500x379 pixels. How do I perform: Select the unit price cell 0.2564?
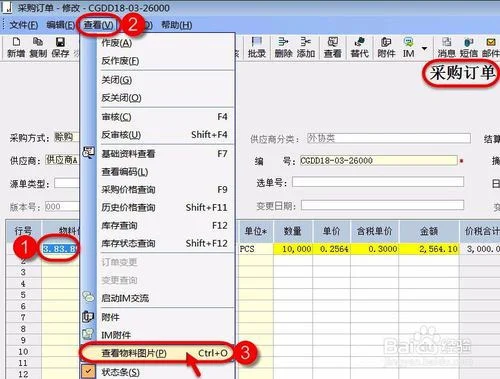point(331,249)
